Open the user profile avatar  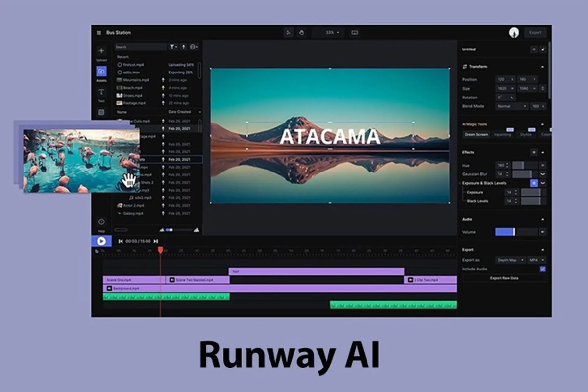tap(514, 33)
